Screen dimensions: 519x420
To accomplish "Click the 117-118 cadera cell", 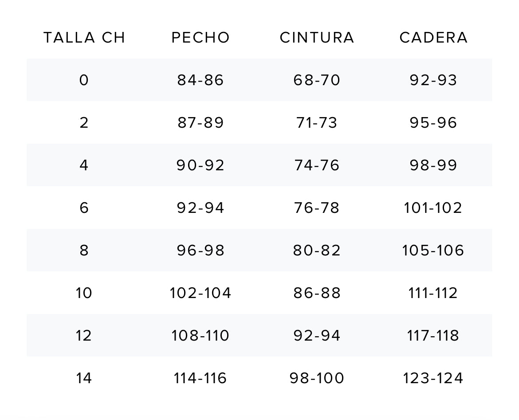I will tap(433, 336).
